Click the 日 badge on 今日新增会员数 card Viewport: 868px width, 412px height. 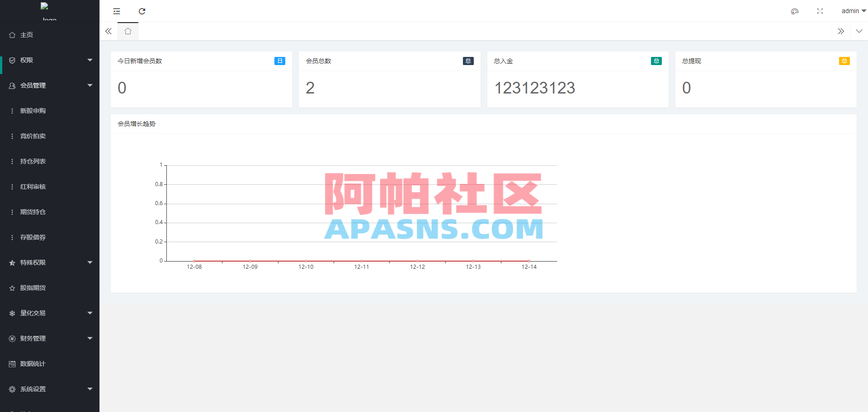click(x=280, y=61)
